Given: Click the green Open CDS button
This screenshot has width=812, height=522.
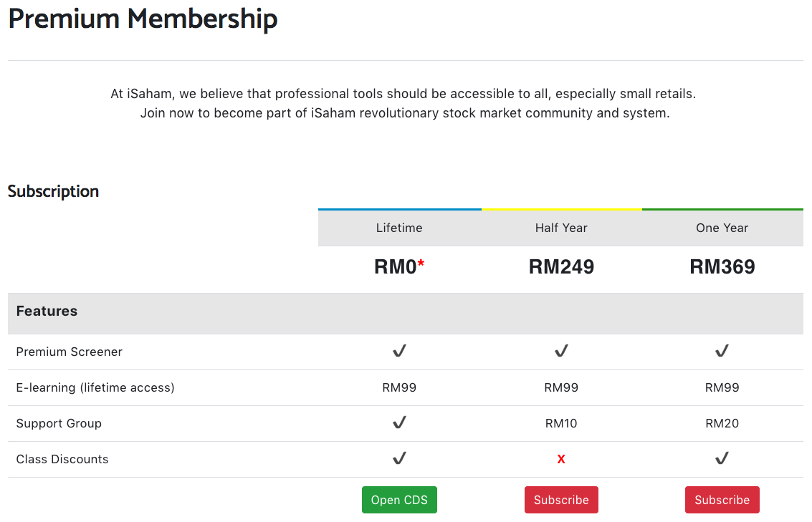Looking at the screenshot, I should point(399,500).
